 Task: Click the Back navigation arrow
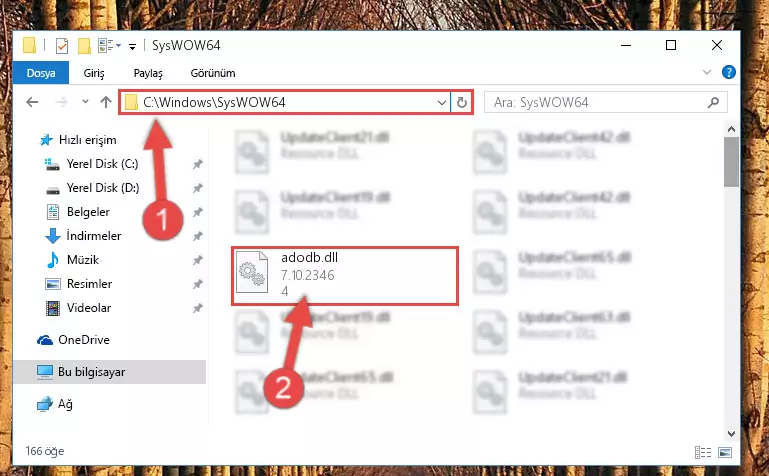point(32,102)
